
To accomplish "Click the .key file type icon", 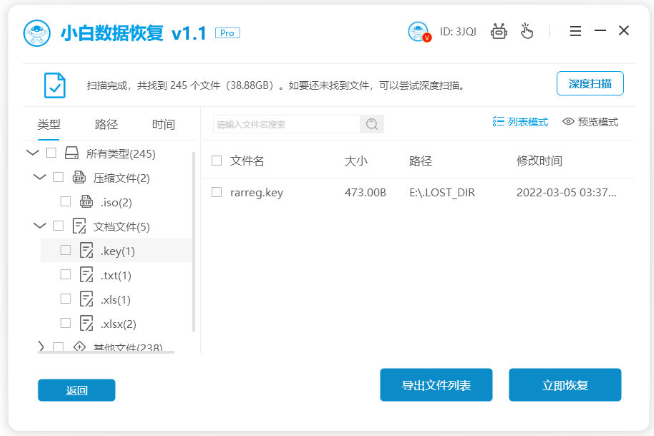I will click(86, 250).
